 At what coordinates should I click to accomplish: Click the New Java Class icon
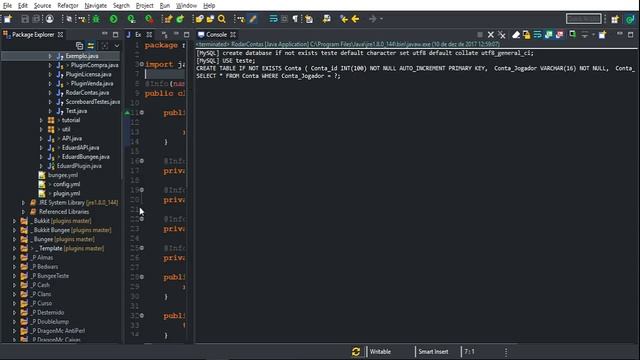(180, 19)
